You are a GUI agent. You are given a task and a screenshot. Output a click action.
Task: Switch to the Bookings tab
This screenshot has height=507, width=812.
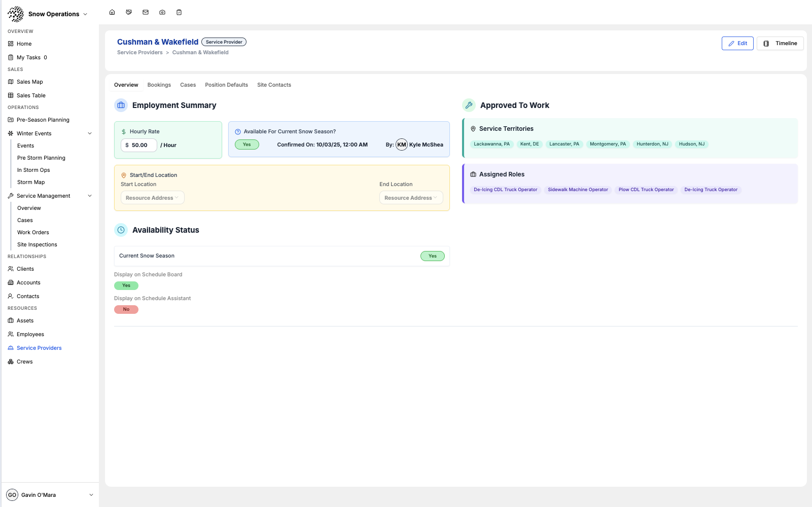(x=159, y=85)
